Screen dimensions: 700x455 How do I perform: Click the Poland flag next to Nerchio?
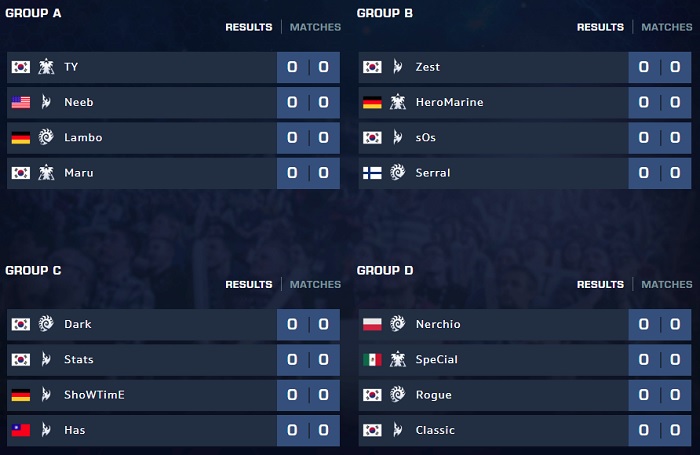tap(372, 324)
